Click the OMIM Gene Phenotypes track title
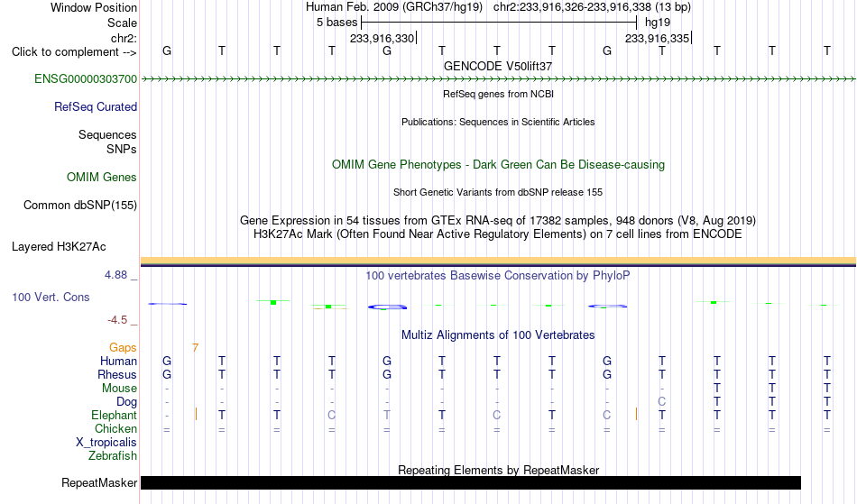This screenshot has width=857, height=504. point(498,164)
